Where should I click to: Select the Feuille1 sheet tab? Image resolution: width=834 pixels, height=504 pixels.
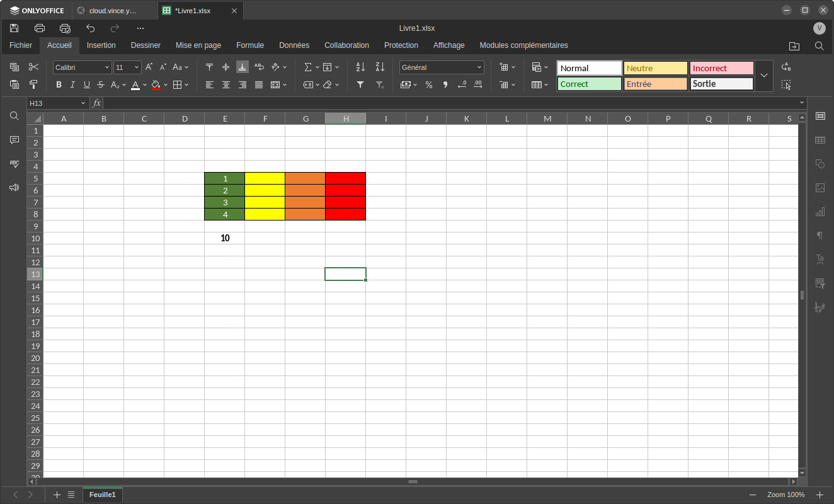103,495
